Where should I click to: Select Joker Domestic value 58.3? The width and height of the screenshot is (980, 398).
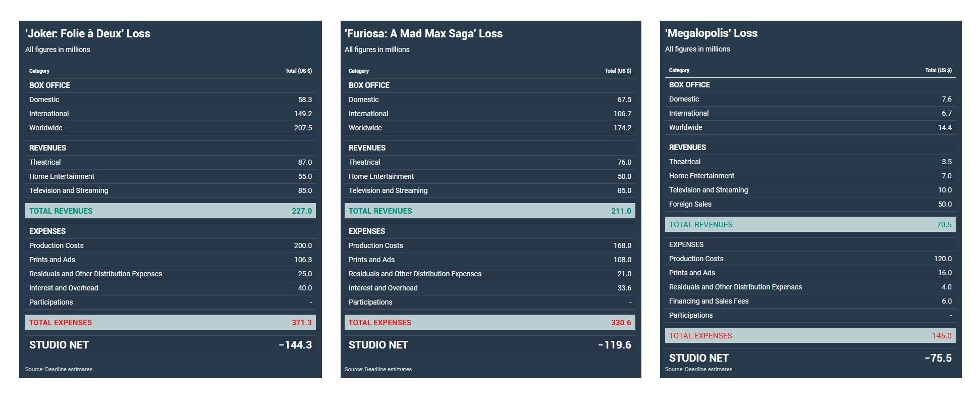tap(305, 99)
